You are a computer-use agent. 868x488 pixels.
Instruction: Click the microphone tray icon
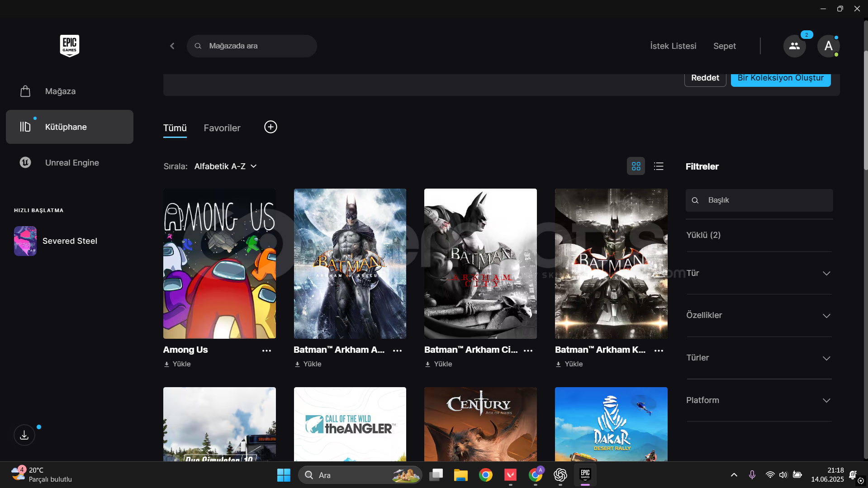tap(752, 475)
